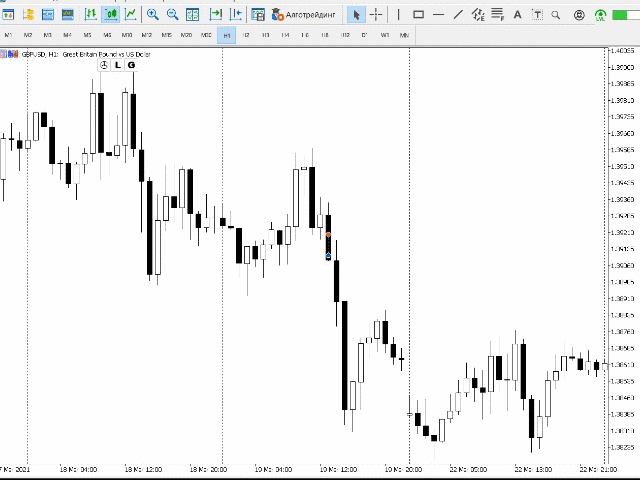The image size is (640, 480).
Task: Switch to M2 timeframe
Action: 28,35
